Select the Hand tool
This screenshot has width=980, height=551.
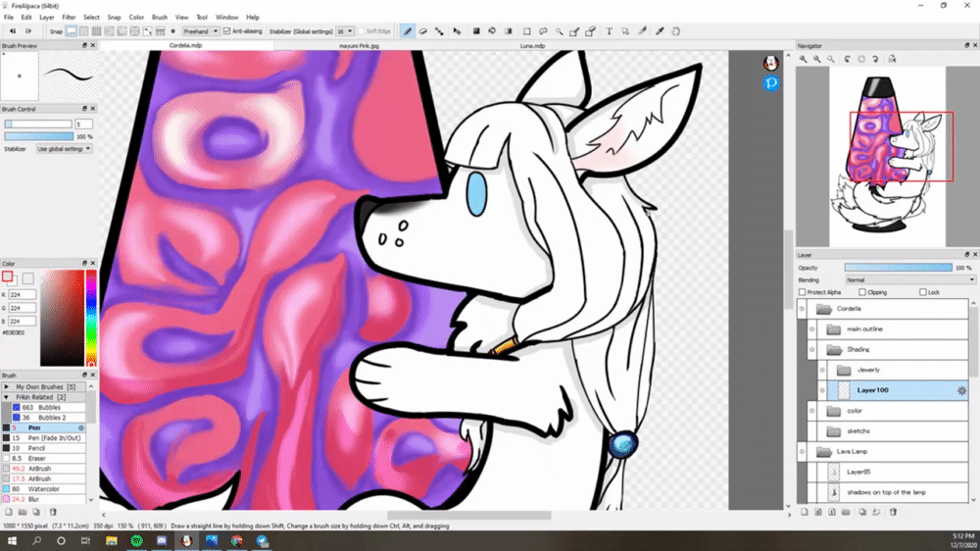tap(675, 31)
